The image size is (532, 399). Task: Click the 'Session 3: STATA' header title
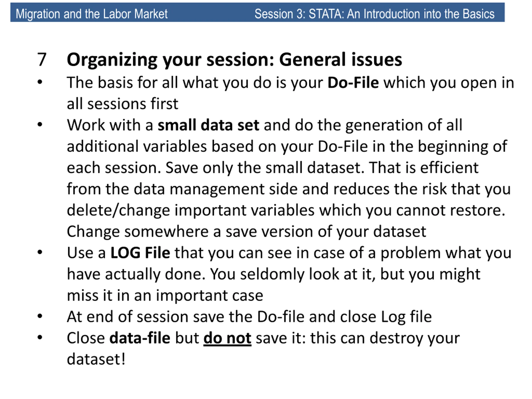(x=374, y=14)
